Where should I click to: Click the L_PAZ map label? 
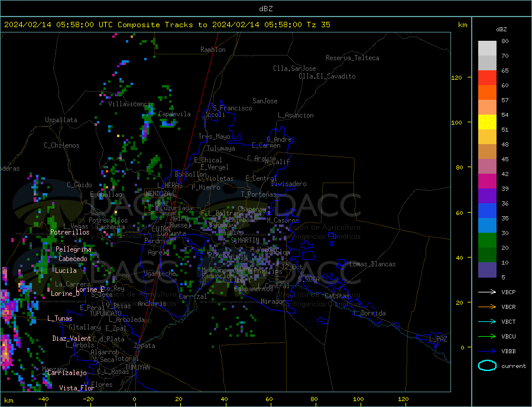coord(438,339)
